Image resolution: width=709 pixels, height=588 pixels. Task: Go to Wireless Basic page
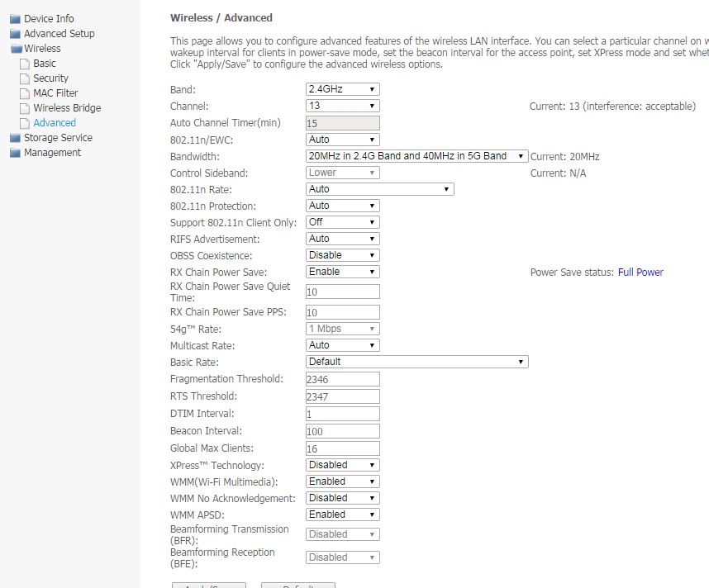coord(45,64)
